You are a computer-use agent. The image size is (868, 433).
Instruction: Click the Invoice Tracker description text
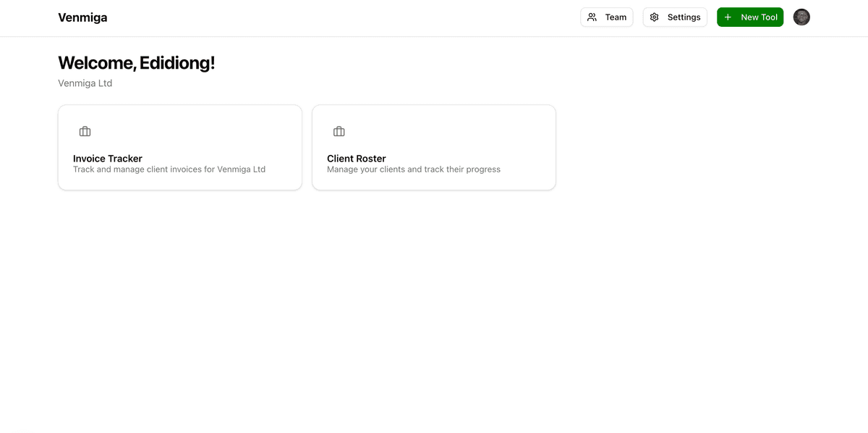[x=169, y=169]
